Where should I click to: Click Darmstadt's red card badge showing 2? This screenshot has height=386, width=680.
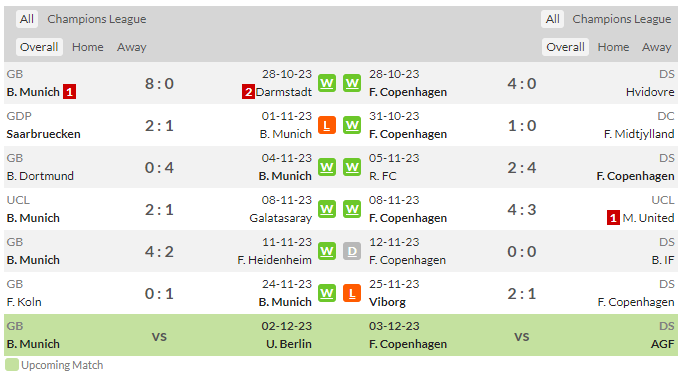click(248, 92)
